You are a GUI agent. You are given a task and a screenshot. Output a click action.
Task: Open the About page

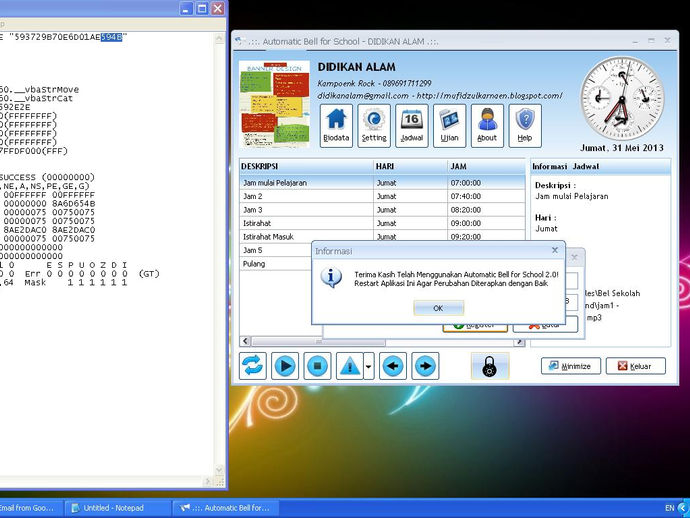[x=487, y=125]
